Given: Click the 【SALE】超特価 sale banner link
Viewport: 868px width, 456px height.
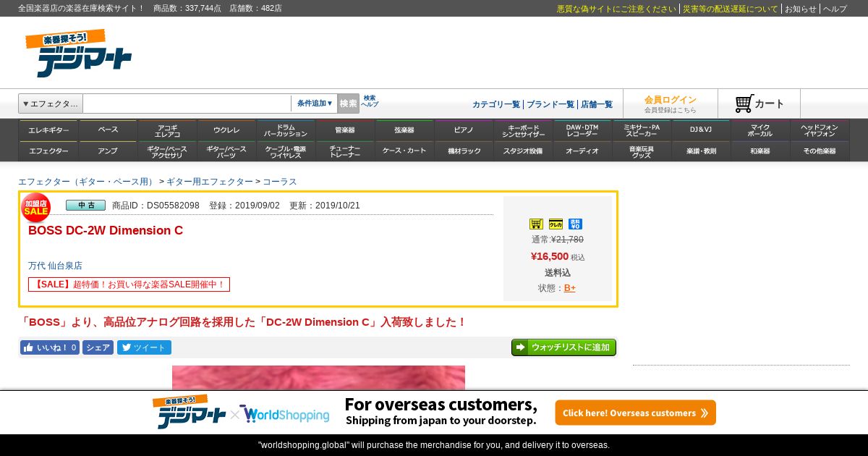Looking at the screenshot, I should tap(129, 284).
